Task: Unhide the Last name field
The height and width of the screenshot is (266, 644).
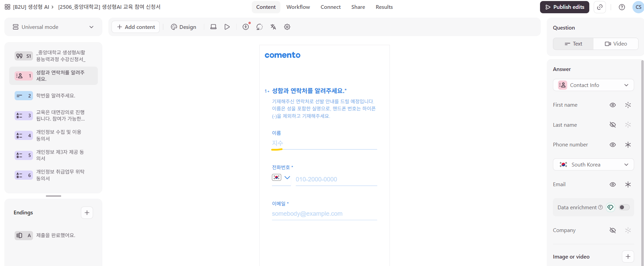Action: click(613, 125)
